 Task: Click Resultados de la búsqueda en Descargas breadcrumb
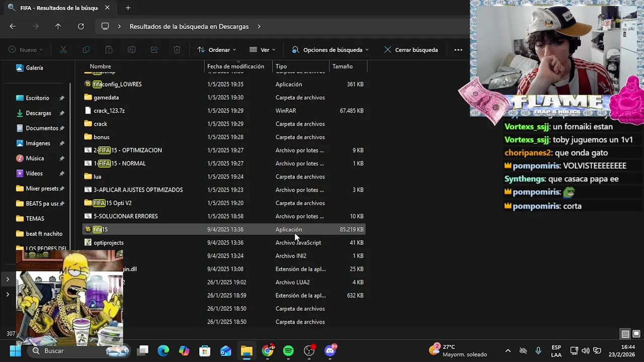[189, 26]
